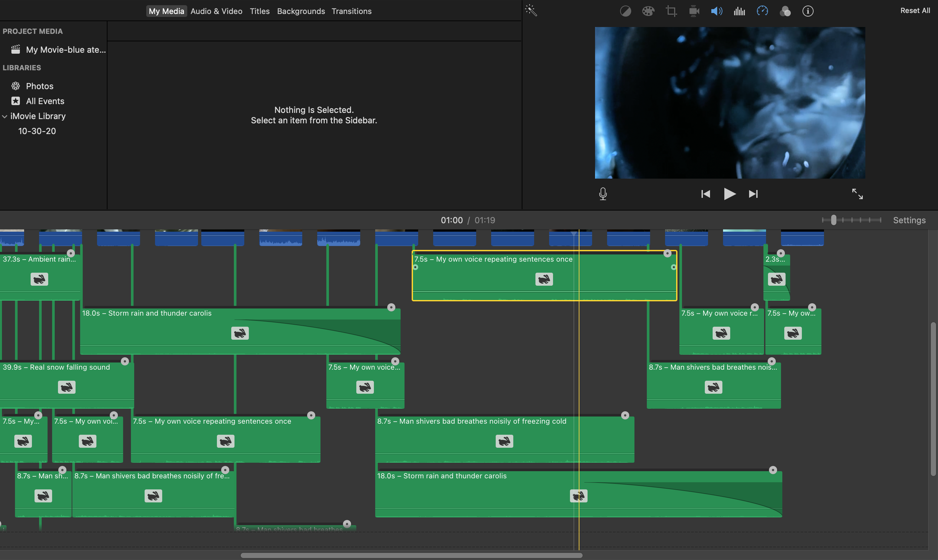Open the video stabilization camera icon
The width and height of the screenshot is (938, 560).
(x=694, y=11)
